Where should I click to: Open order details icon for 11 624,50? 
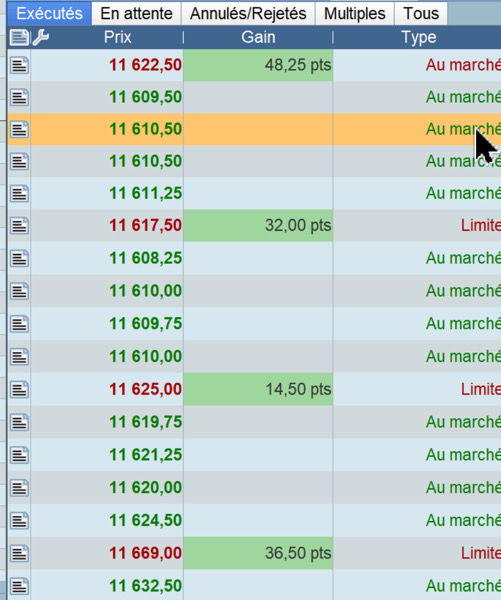[x=19, y=521]
